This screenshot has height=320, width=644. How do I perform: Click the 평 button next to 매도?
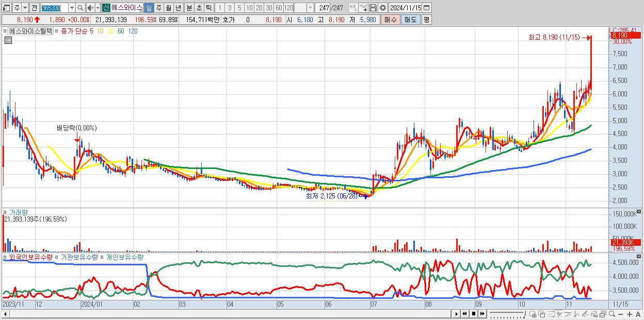click(x=426, y=20)
